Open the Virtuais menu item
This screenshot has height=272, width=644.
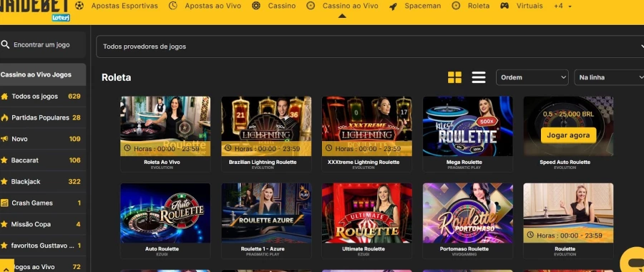[x=530, y=6]
